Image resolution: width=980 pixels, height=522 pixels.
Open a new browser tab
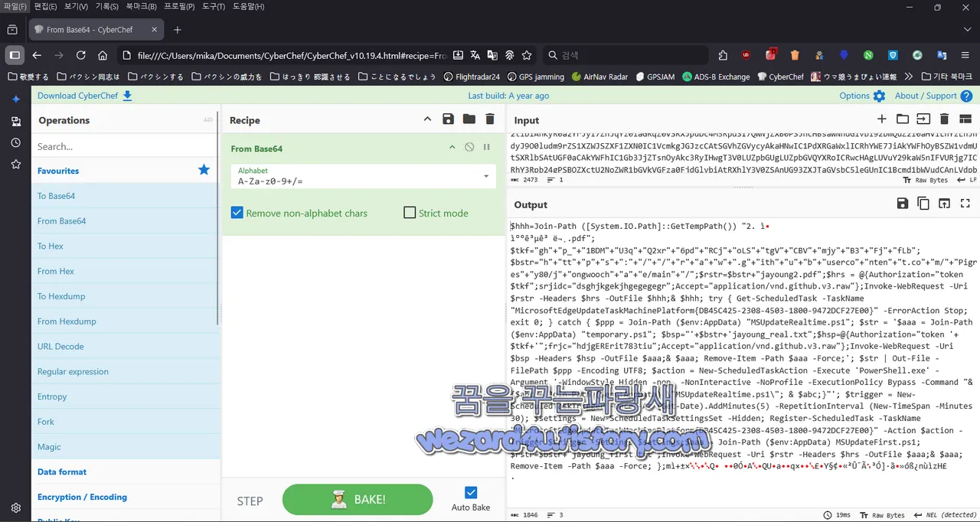[178, 30]
